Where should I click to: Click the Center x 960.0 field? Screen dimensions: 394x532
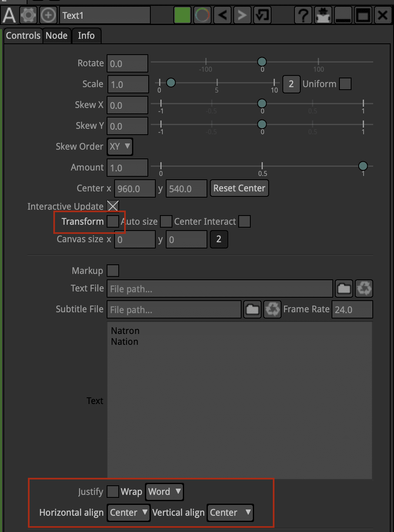[135, 188]
